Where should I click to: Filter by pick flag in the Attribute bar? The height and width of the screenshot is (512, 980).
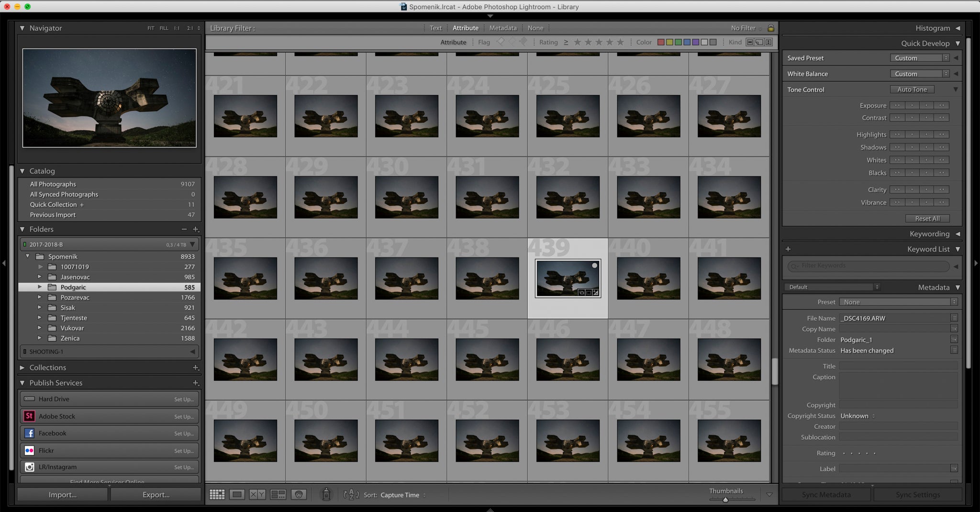click(501, 42)
